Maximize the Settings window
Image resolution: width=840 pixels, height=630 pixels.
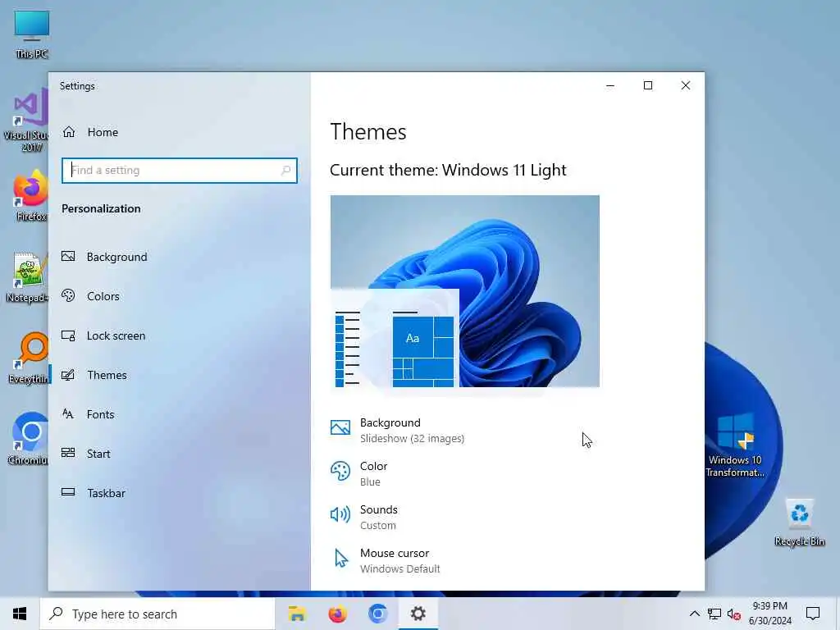(648, 85)
